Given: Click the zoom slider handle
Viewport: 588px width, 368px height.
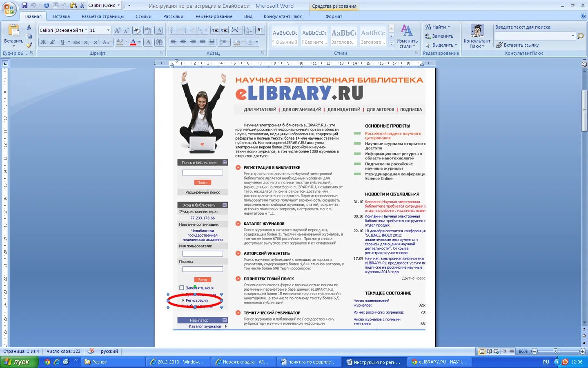Looking at the screenshot, I should (555, 351).
